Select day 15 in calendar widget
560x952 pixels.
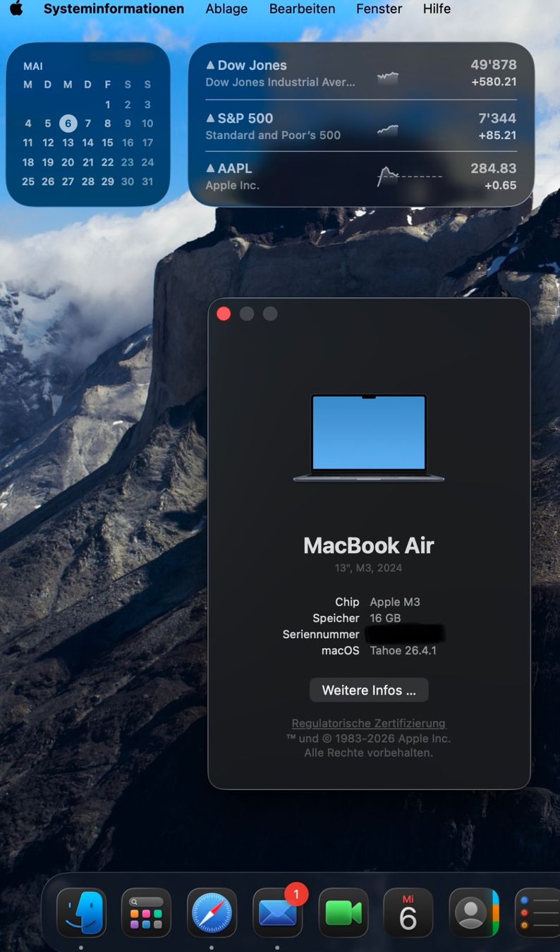(107, 142)
